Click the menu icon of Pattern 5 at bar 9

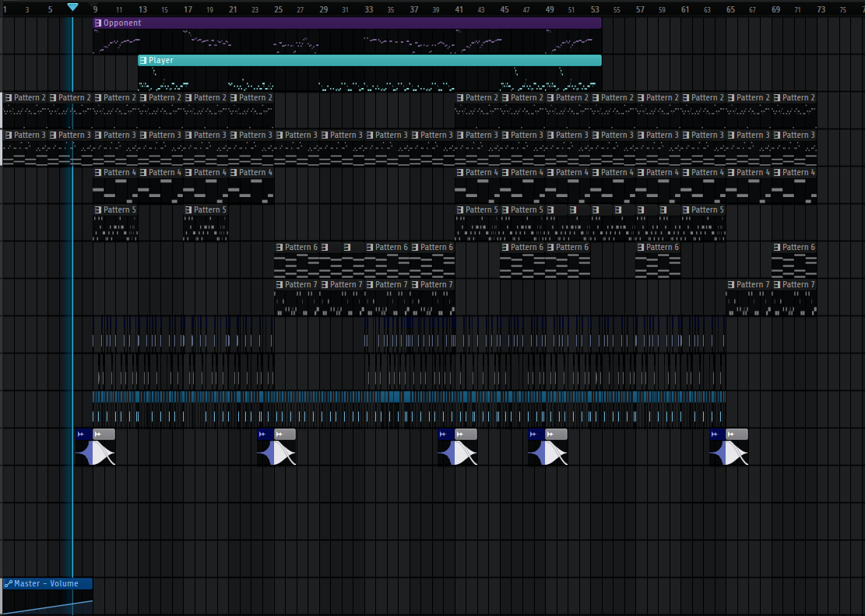click(x=97, y=209)
